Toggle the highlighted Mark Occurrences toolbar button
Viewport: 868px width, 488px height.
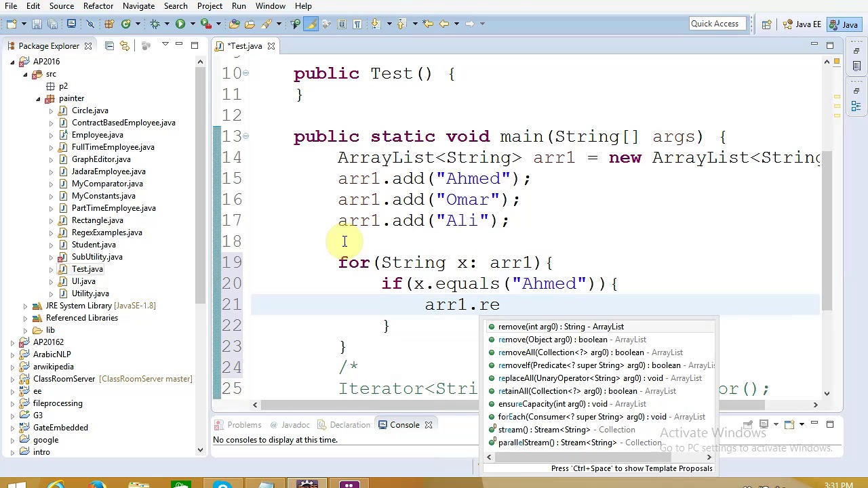click(x=311, y=24)
